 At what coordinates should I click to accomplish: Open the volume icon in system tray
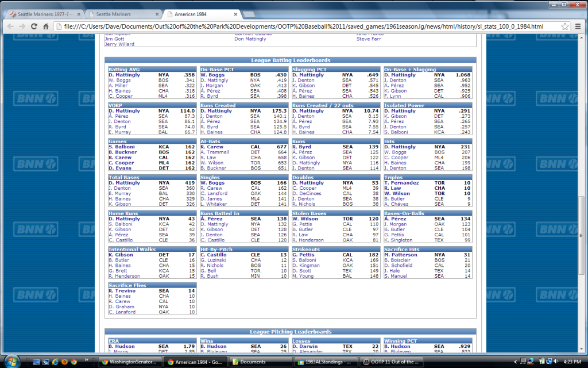coord(556,362)
